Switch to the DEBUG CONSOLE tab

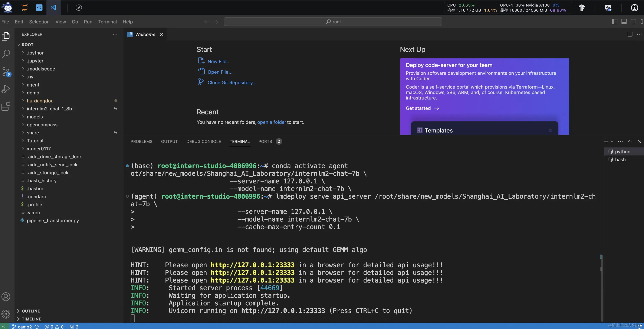pyautogui.click(x=204, y=142)
